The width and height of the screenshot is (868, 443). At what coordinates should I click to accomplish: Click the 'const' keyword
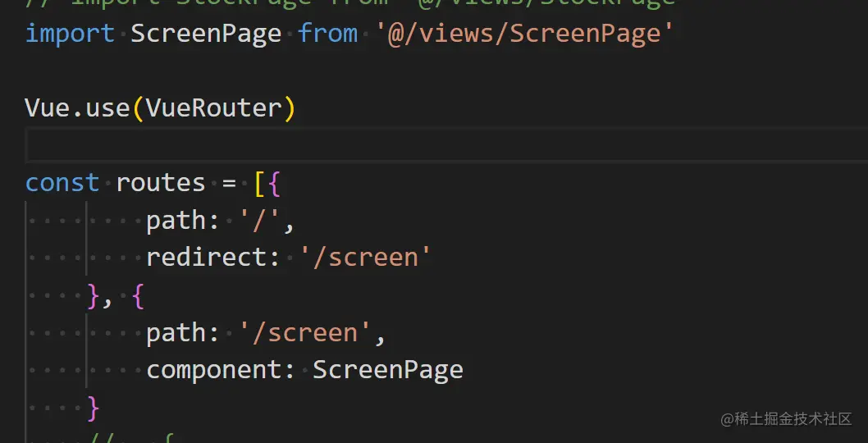pos(62,183)
